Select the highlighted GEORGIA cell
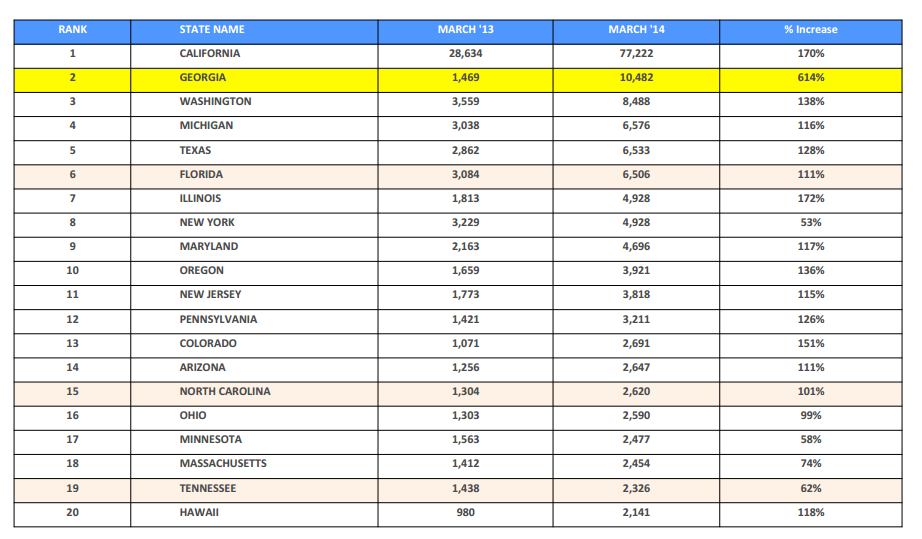Screen dimensions: 922x539 202,77
